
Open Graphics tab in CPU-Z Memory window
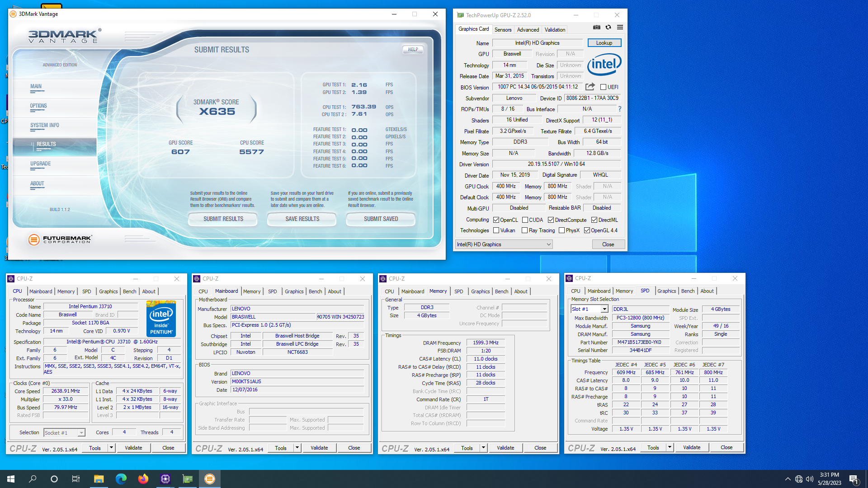click(x=480, y=291)
